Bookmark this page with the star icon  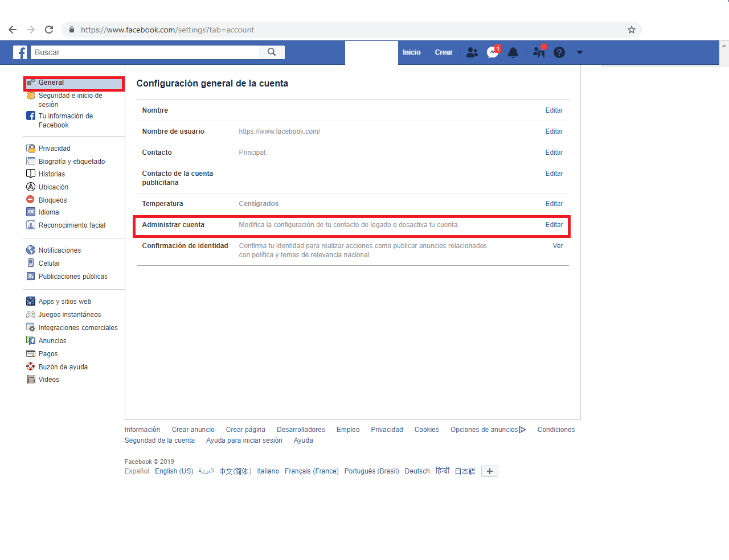(x=632, y=30)
